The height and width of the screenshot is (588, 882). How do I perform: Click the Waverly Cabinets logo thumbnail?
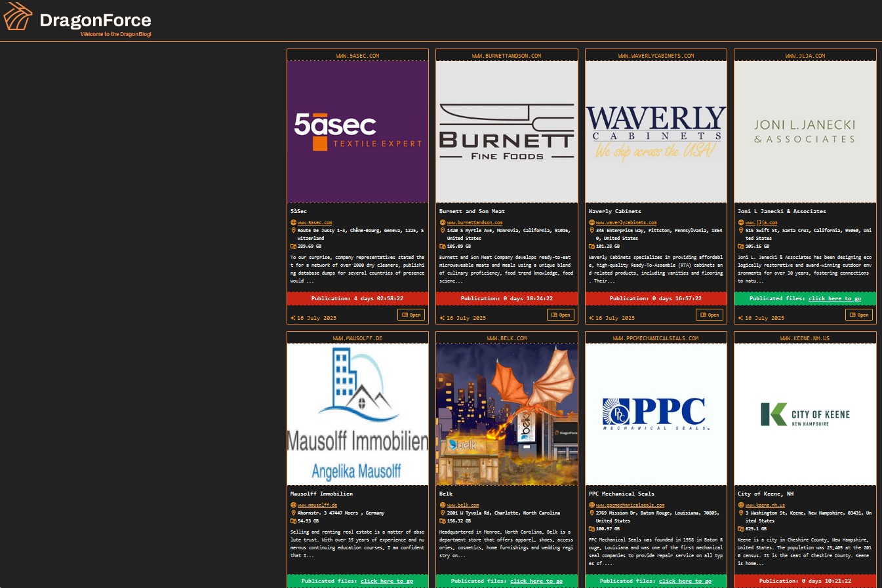coord(656,132)
